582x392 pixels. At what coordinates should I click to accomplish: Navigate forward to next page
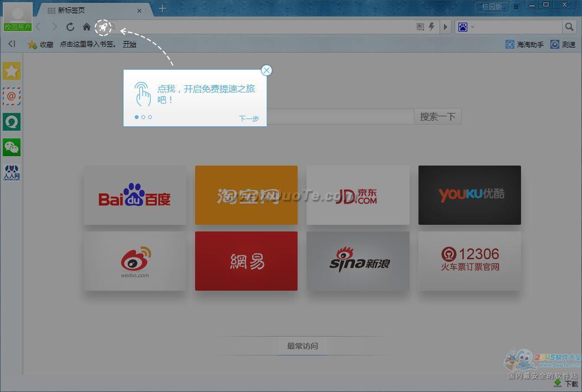(54, 27)
